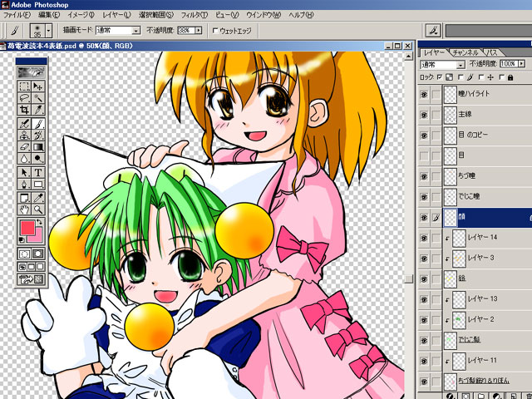Hide the 主線 layer
The image size is (532, 399).
point(424,115)
